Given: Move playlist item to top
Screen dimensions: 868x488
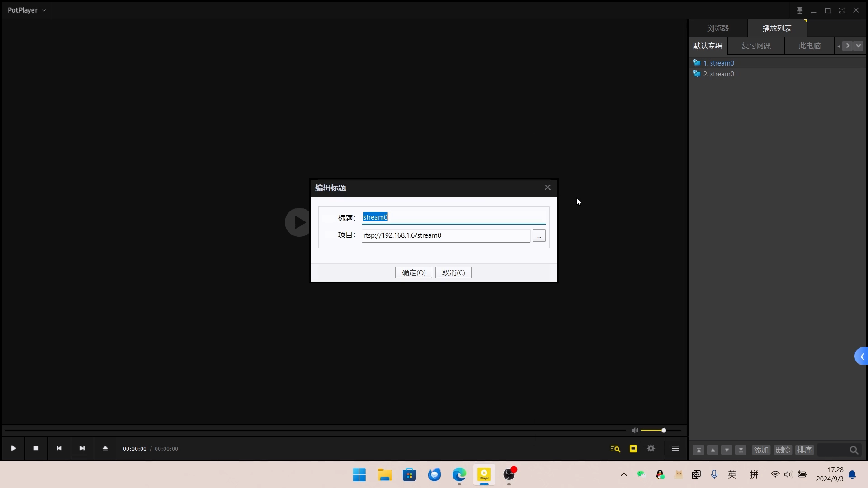Looking at the screenshot, I should [x=698, y=450].
